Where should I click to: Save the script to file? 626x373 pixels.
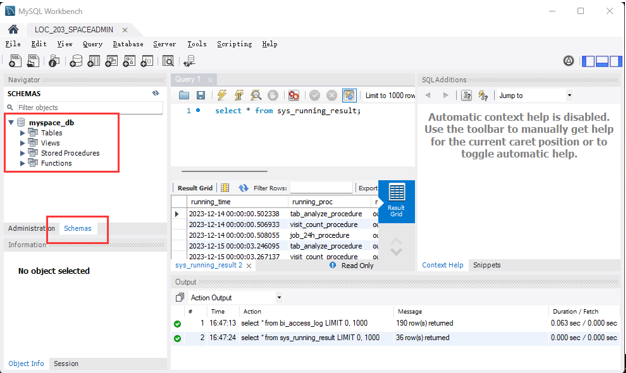point(200,95)
